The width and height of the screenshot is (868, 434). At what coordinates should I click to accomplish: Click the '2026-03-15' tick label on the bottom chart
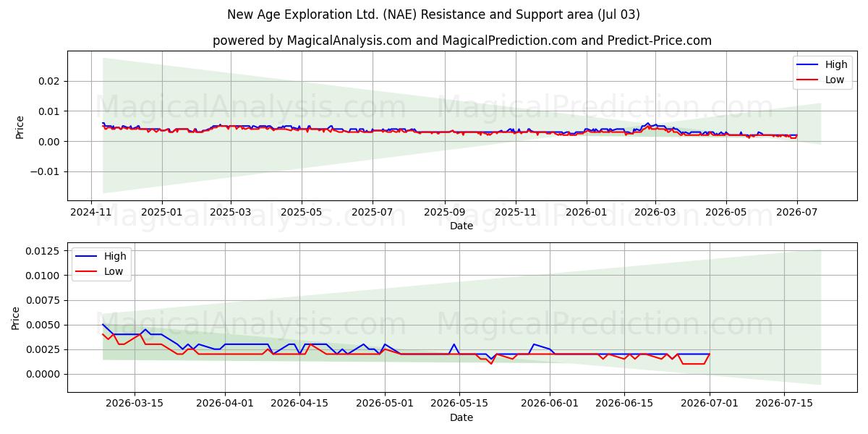135,404
